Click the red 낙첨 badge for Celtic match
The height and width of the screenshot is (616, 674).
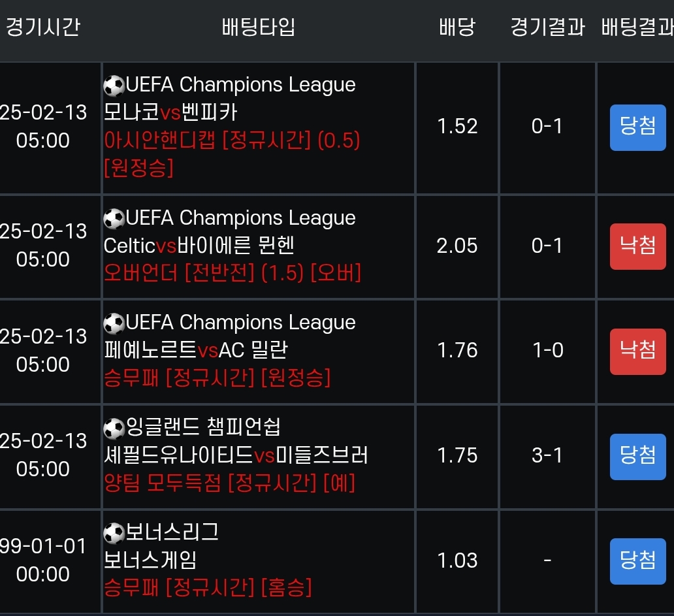[637, 246]
